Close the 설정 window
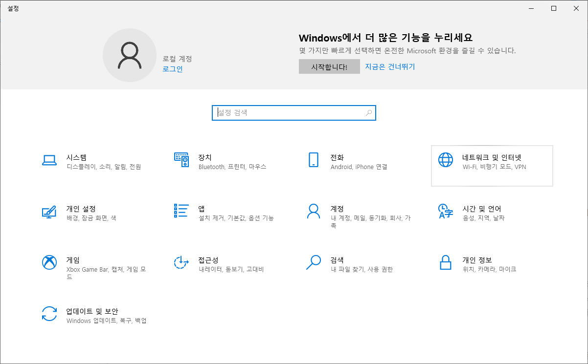 (576, 8)
